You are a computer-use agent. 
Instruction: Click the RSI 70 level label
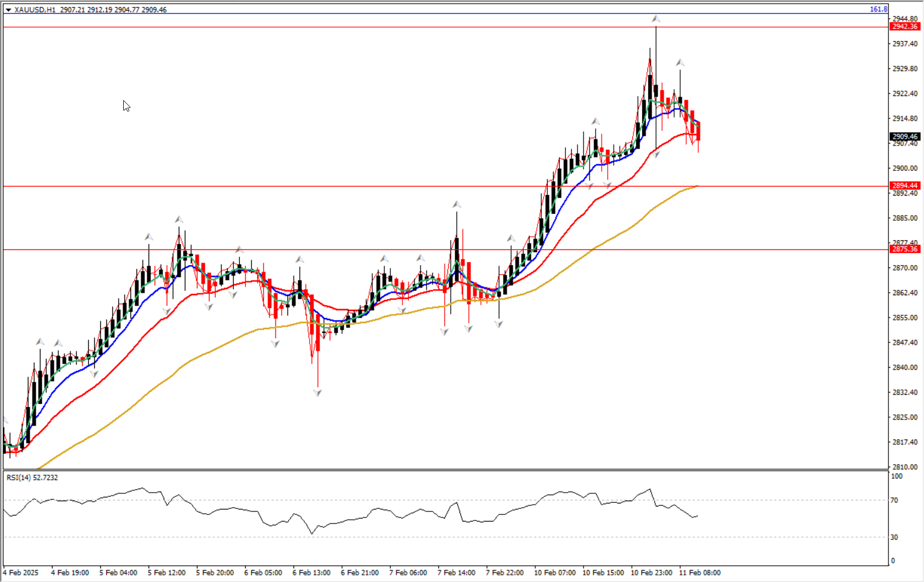click(895, 500)
